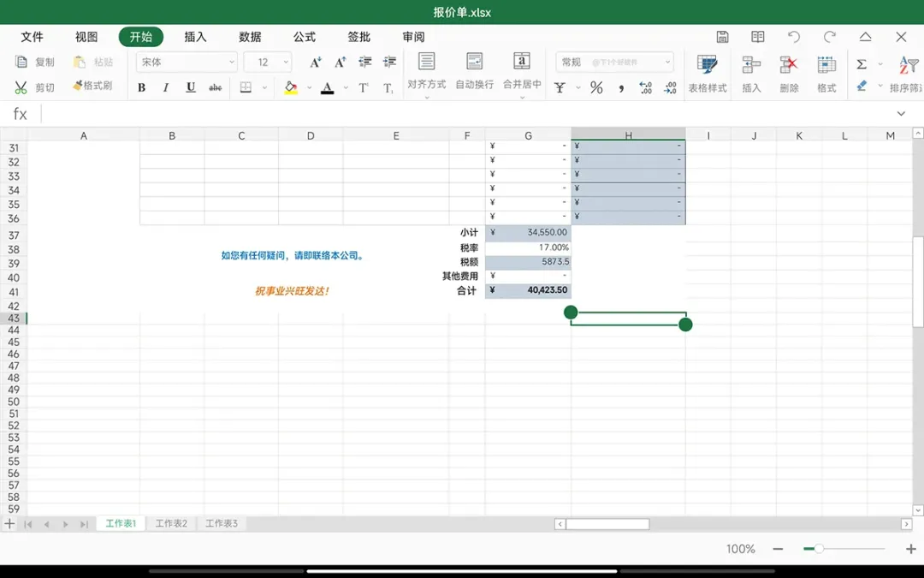Click the increase indent icon
This screenshot has width=924, height=578.
tap(389, 62)
